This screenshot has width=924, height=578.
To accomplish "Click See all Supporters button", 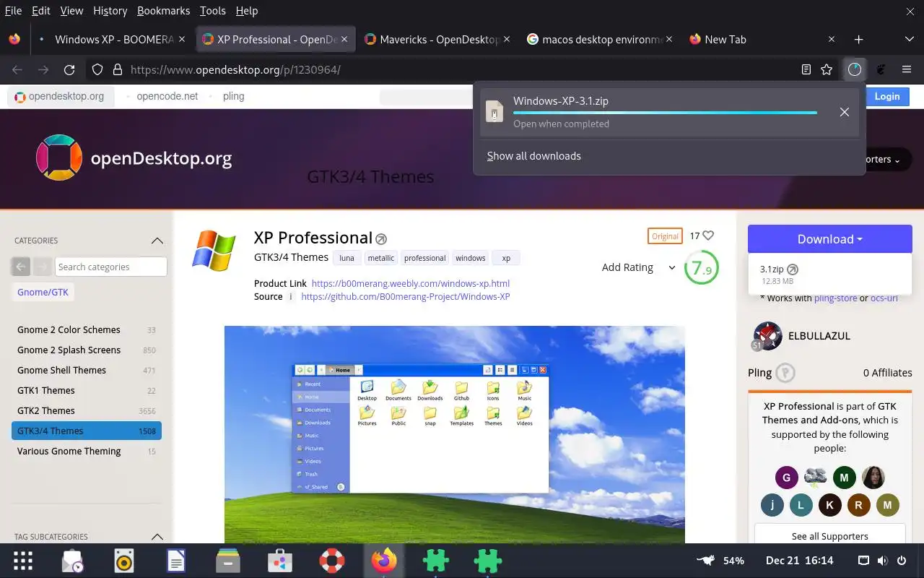I will pos(829,536).
